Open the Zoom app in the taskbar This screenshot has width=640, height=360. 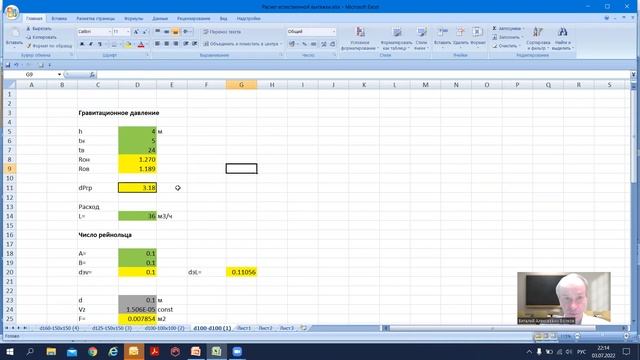237,351
